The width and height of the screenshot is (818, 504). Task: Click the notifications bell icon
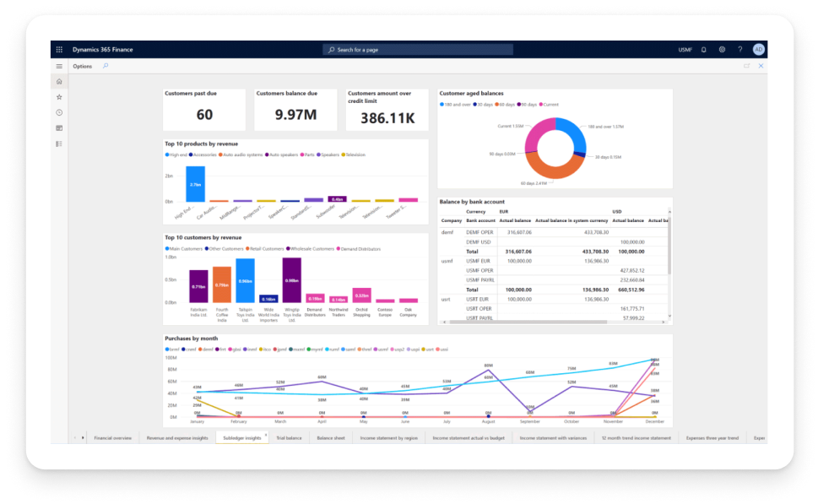[x=704, y=50]
